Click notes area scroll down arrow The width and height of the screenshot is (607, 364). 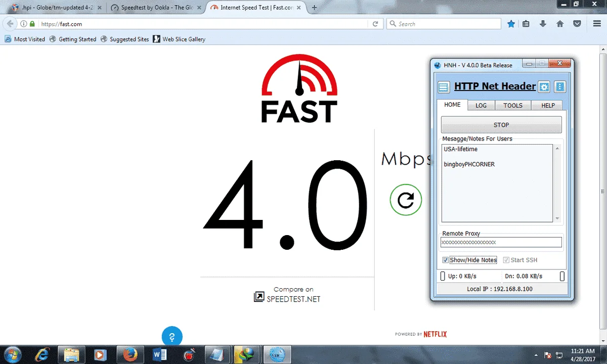click(x=557, y=218)
